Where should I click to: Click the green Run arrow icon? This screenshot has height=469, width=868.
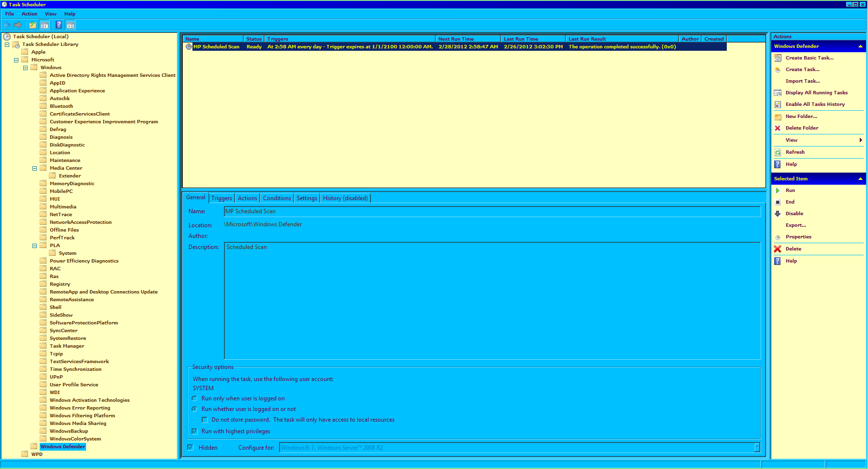pos(778,191)
